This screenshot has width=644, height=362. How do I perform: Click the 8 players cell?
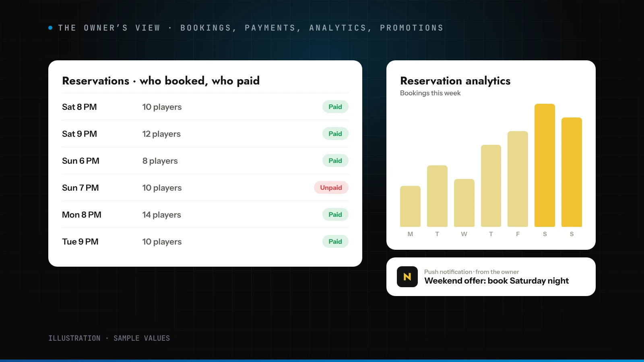(160, 161)
